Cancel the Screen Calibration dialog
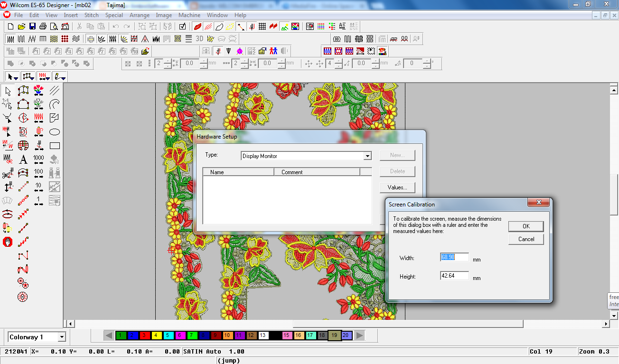Viewport: 619px width, 364px height. tap(526, 239)
